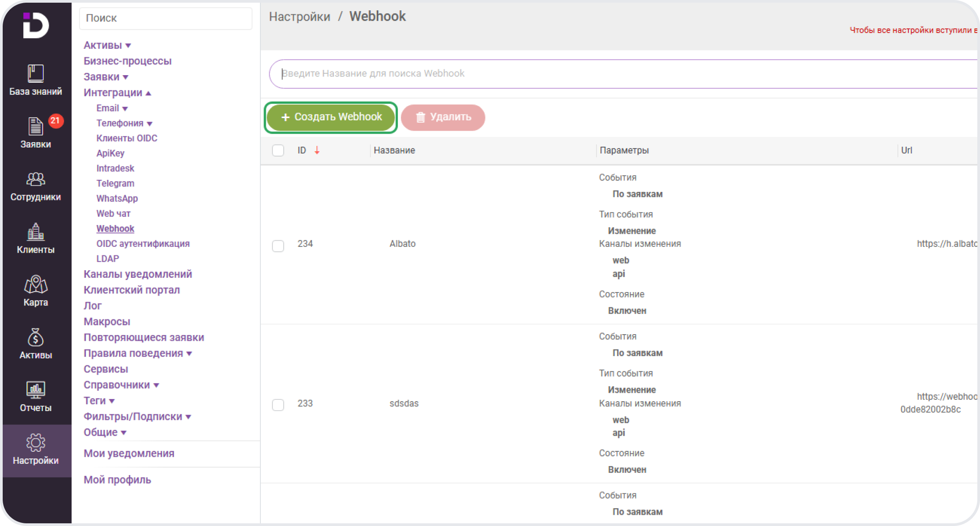980x526 pixels.
Task: Open Клиентский портал settings item
Action: [x=132, y=290]
